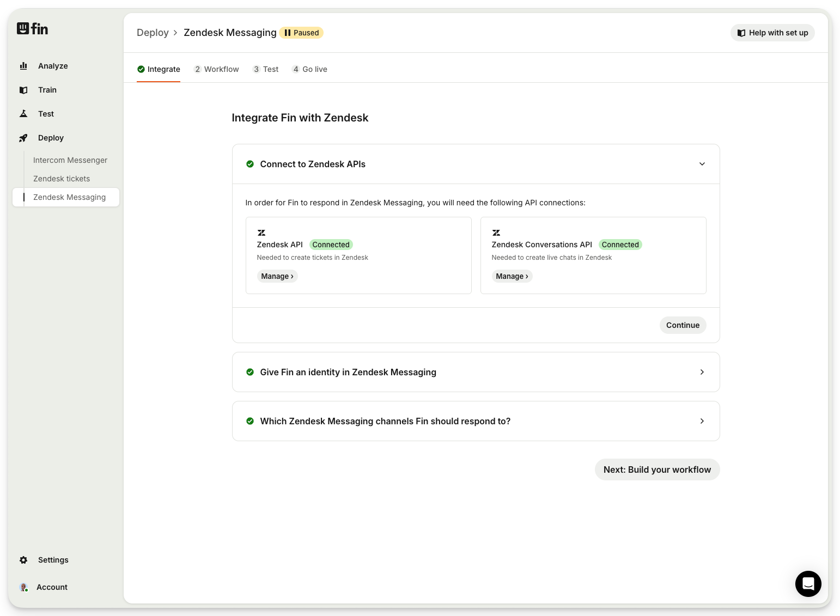Go to the Test sidebar section
The height and width of the screenshot is (616, 840).
46,114
